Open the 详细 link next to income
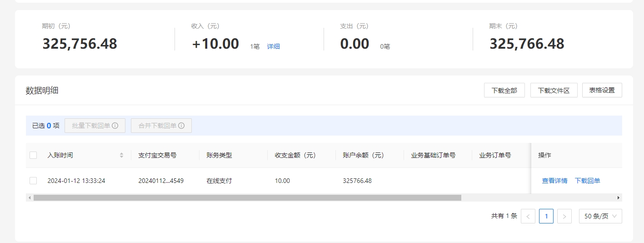The width and height of the screenshot is (644, 243). [x=273, y=46]
